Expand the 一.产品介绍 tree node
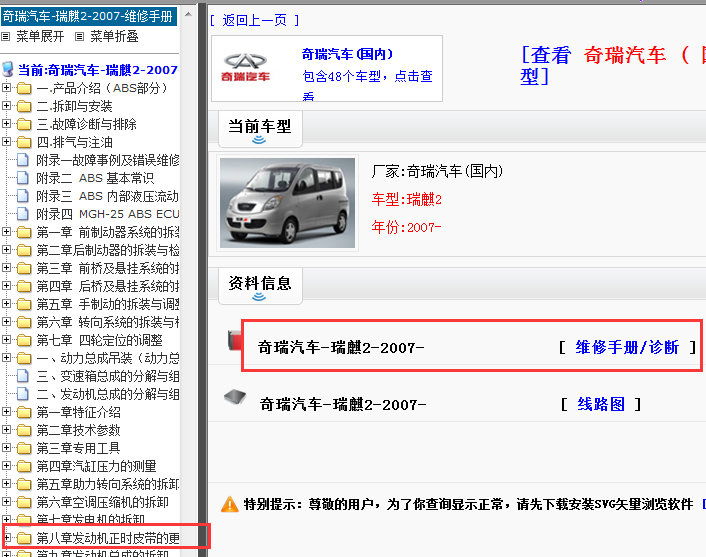The height and width of the screenshot is (557, 706). point(6,87)
